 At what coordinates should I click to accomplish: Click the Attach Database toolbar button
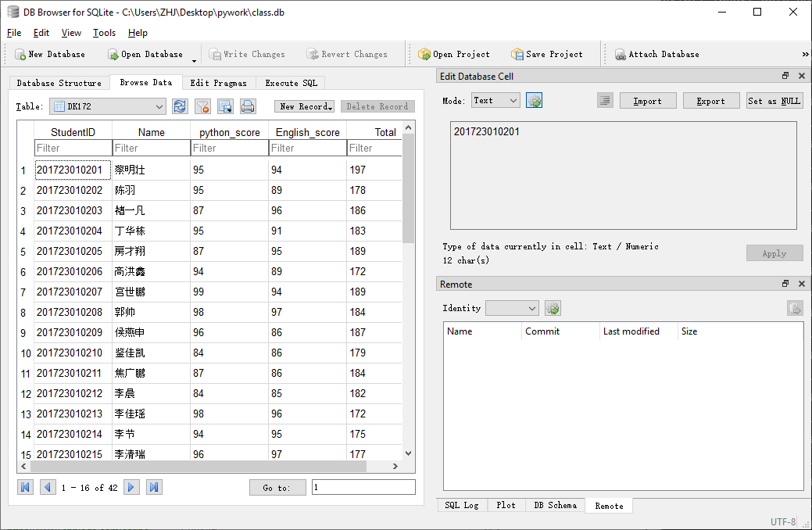(x=656, y=55)
